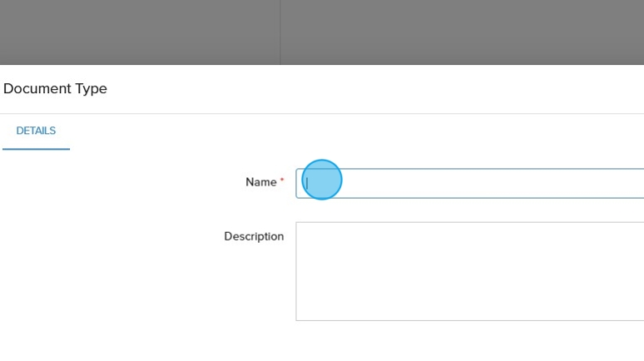Click the dimmed left pane above the dialog

(140, 32)
